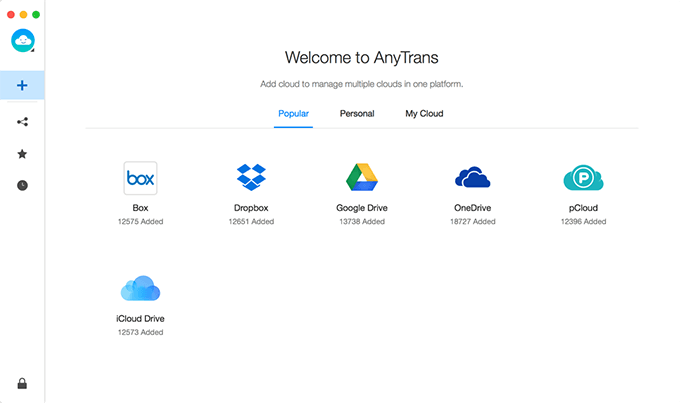Open the clock History section
The height and width of the screenshot is (403, 680).
(x=22, y=186)
